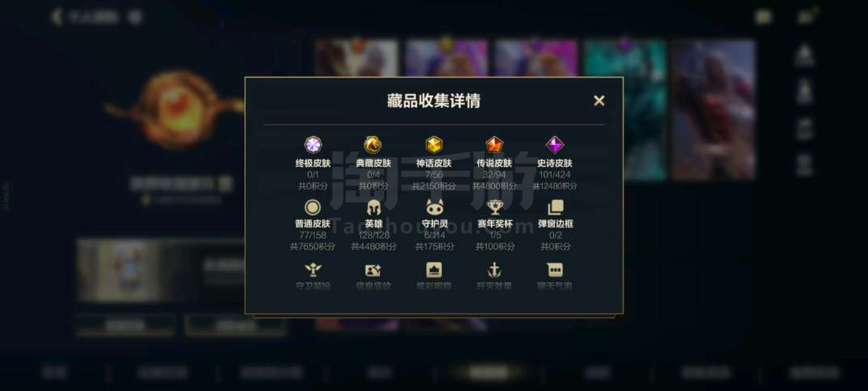
Task: Click the 信息底纹 card icon
Action: tap(373, 270)
